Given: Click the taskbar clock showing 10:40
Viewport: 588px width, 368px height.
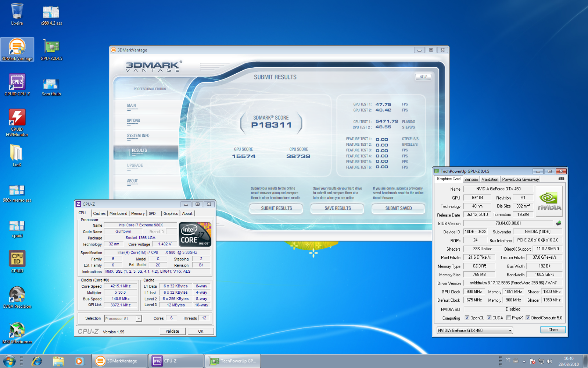Looking at the screenshot, I should pos(569,361).
